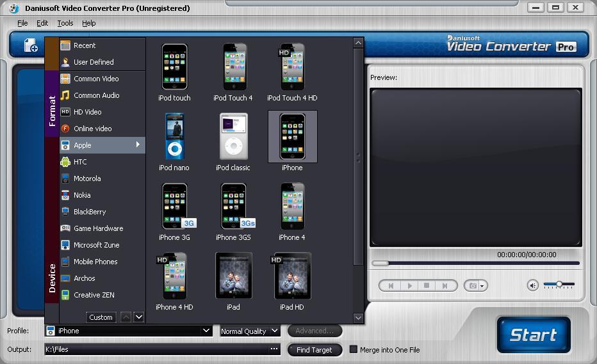Open the Recent category

click(x=102, y=45)
